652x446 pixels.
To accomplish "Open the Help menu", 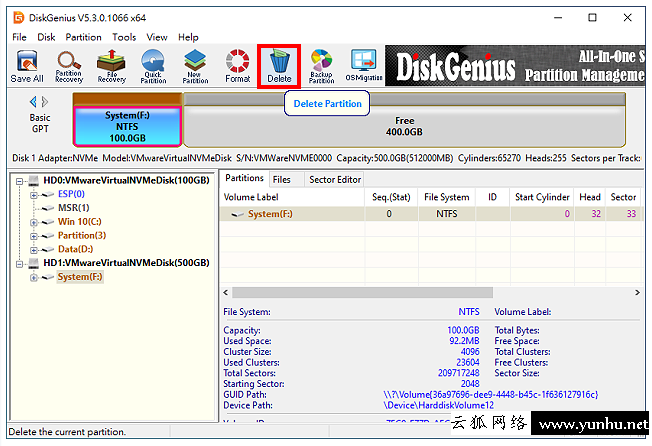I will tap(188, 37).
